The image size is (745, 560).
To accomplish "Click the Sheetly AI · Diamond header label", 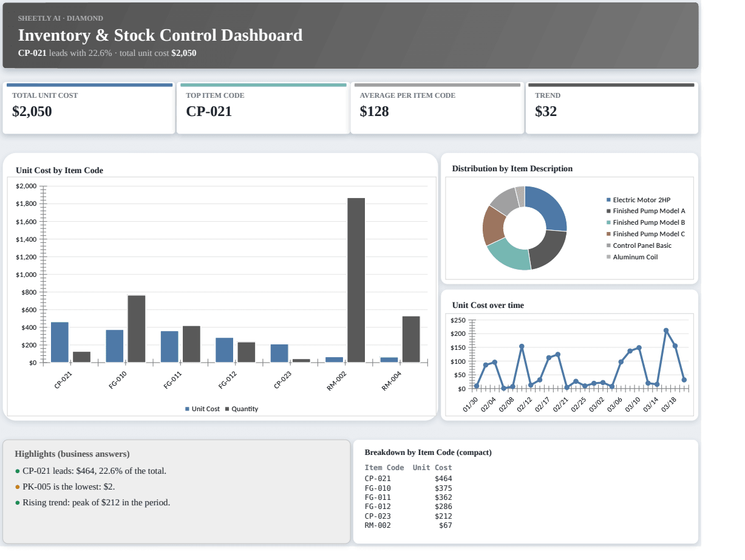I will pyautogui.click(x=61, y=18).
